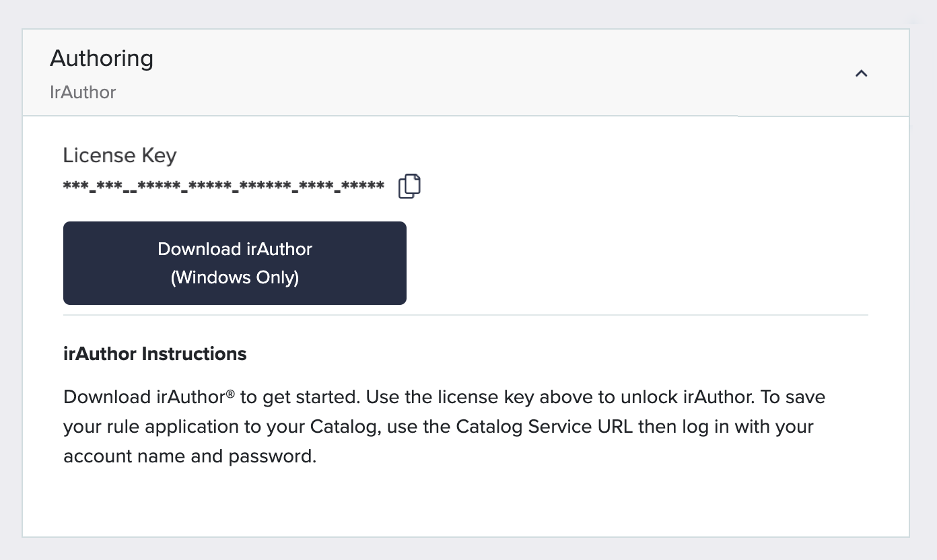The width and height of the screenshot is (937, 560).
Task: Click the copy icon beside the license key
Action: tap(409, 186)
